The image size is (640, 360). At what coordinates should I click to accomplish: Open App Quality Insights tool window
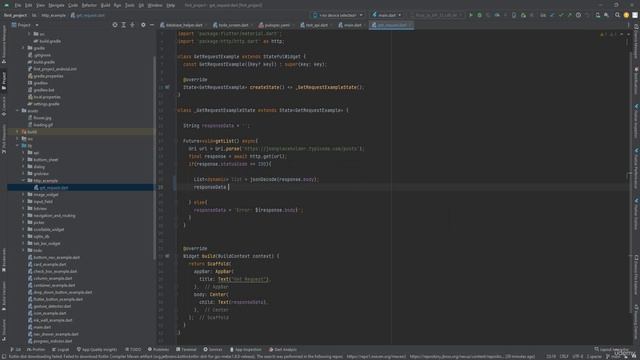[x=97, y=349]
